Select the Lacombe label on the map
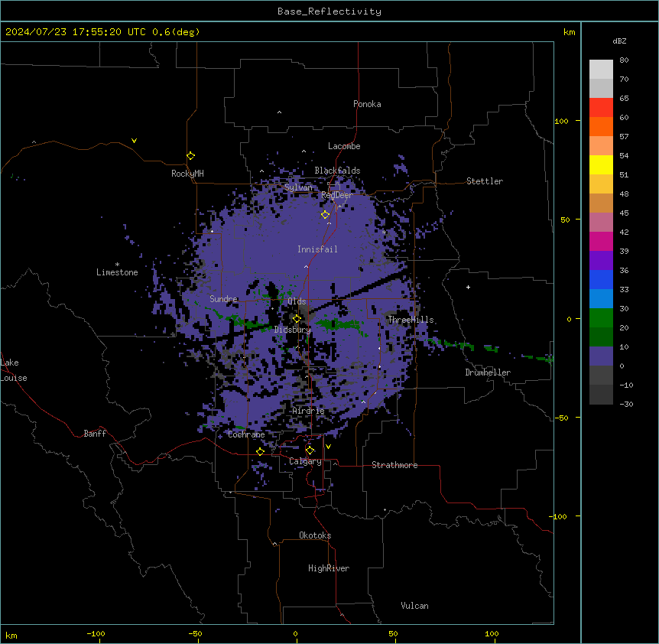Image resolution: width=659 pixels, height=644 pixels. [x=344, y=146]
